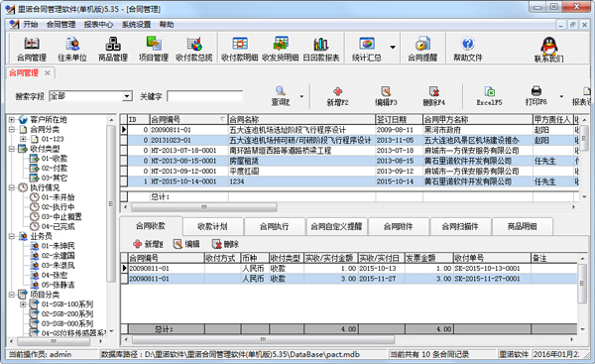Viewport: 595px width, 364px height.
Task: Click 删除 in 合同收款 panel
Action: [225, 244]
